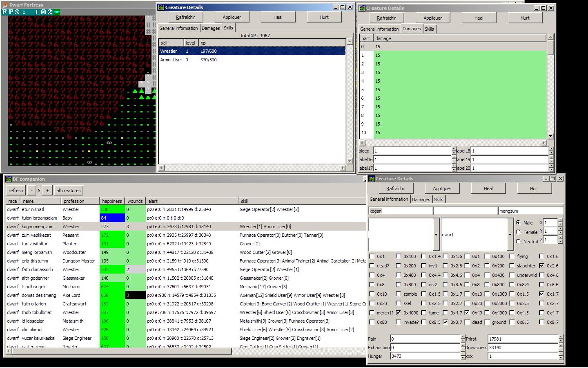Viewport: 588px width, 368px height.
Task: Select the Wrestler skill row
Action: pyautogui.click(x=252, y=51)
